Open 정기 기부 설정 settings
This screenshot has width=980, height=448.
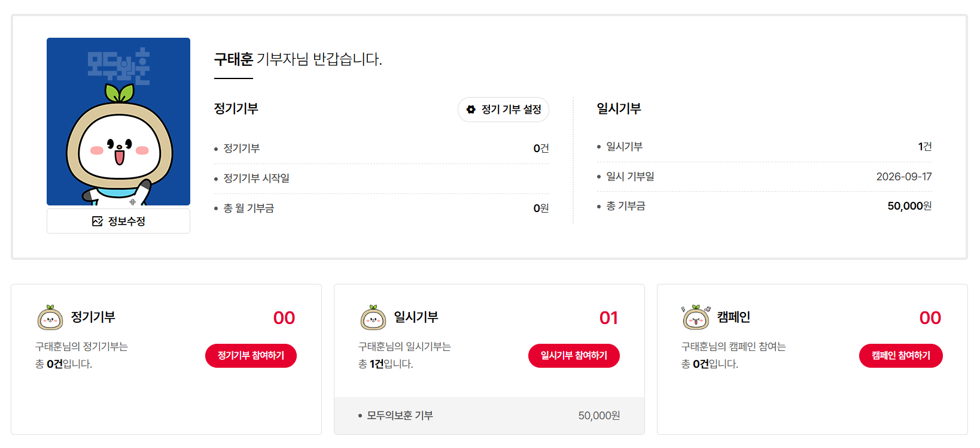click(503, 110)
